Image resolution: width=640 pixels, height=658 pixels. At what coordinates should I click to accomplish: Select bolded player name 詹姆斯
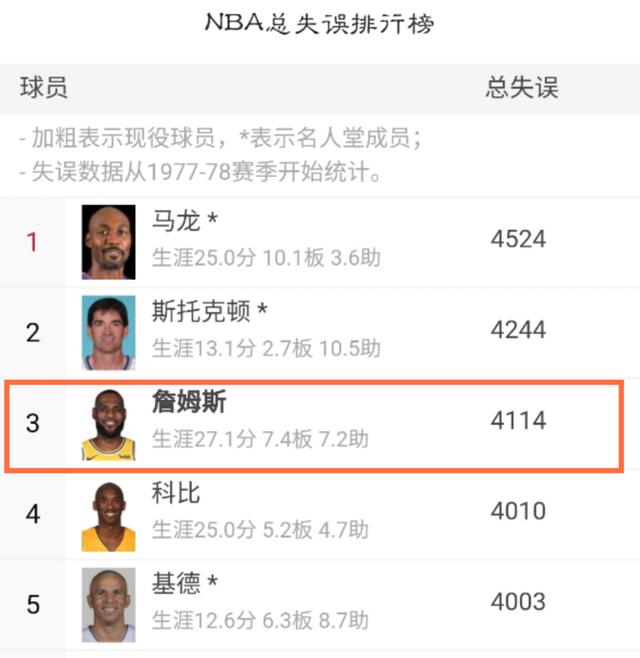click(x=189, y=402)
